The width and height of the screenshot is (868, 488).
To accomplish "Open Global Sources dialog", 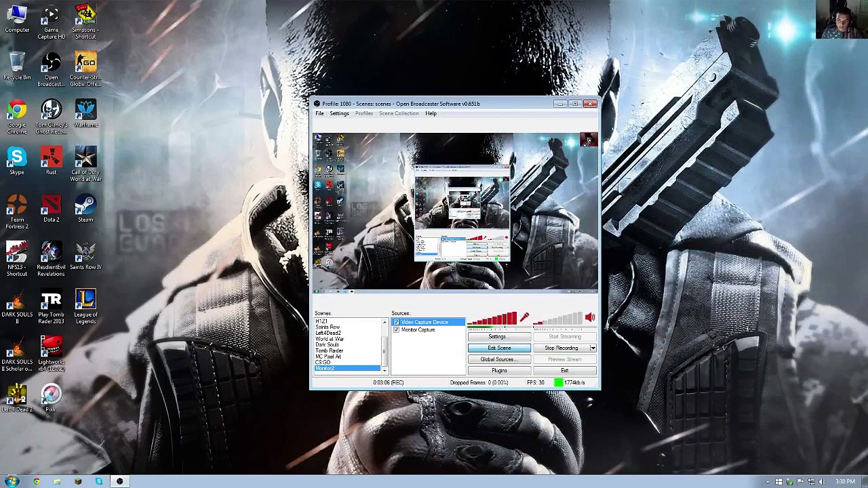I will point(499,359).
